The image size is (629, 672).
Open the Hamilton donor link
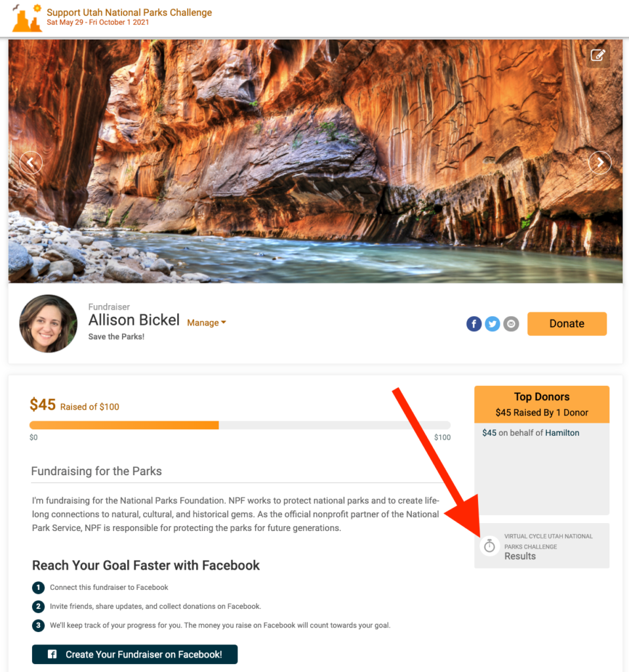point(561,433)
